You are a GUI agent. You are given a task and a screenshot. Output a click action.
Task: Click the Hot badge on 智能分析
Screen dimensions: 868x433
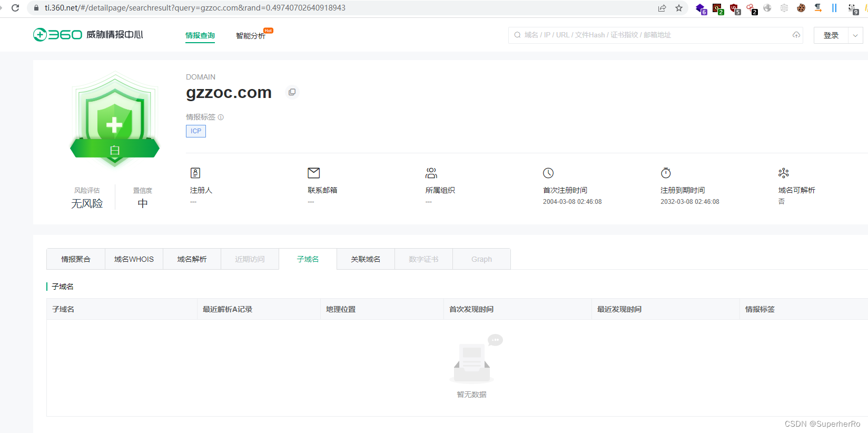pos(268,31)
